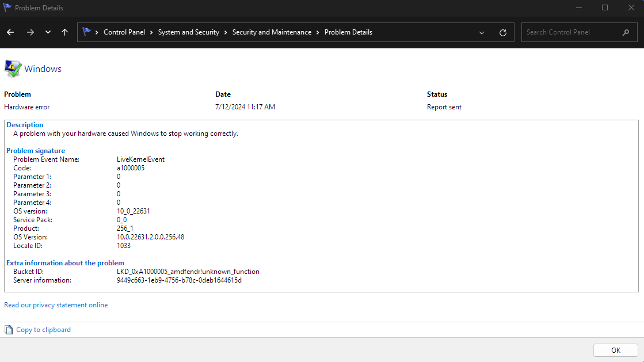Screen dimensions: 644x362
Task: Click the Locale ID value '1033'
Action: pyautogui.click(x=124, y=246)
